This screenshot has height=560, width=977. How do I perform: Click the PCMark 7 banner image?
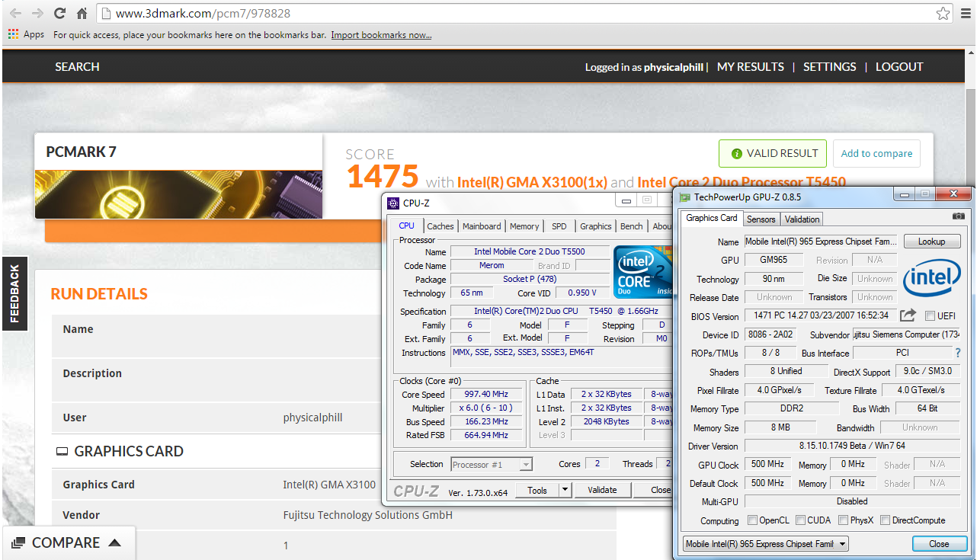pyautogui.click(x=178, y=194)
